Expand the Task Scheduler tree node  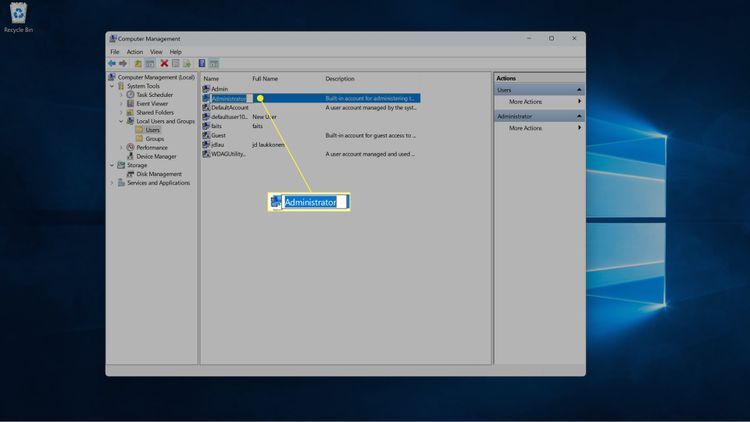tap(121, 95)
